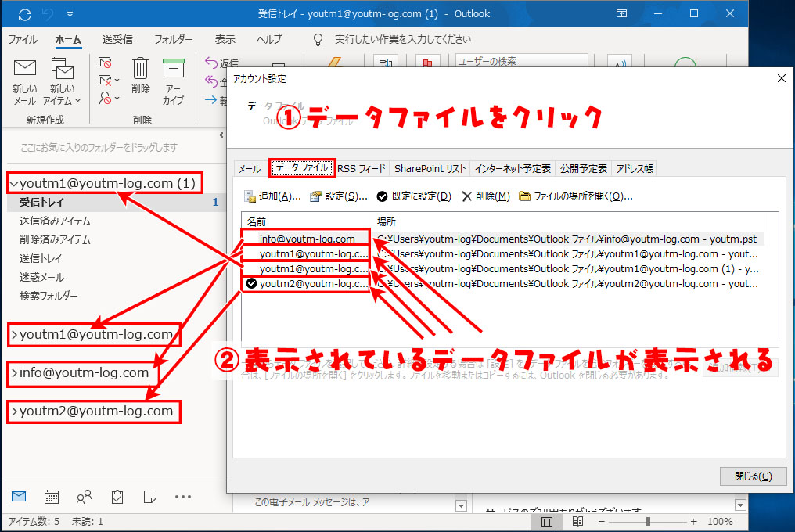The image size is (795, 532).
Task: Click the 削除 trash can icon
Action: pyautogui.click(x=140, y=76)
